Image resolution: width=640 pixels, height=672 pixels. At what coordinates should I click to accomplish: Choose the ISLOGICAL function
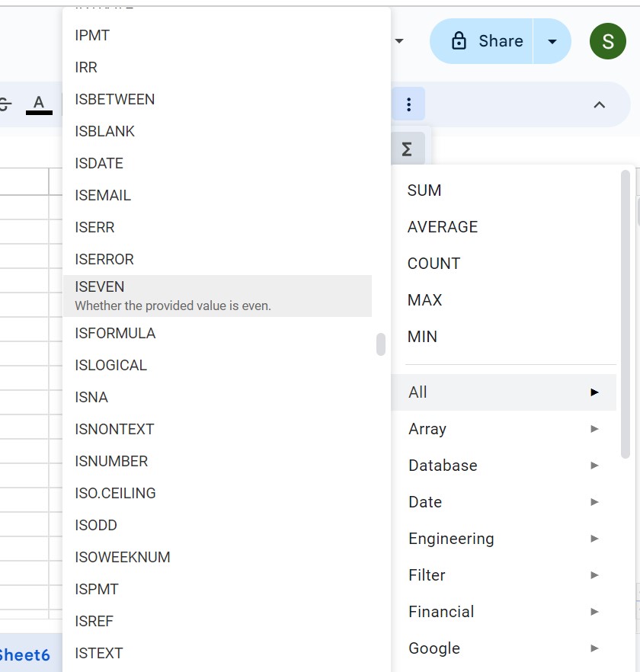tap(217, 365)
